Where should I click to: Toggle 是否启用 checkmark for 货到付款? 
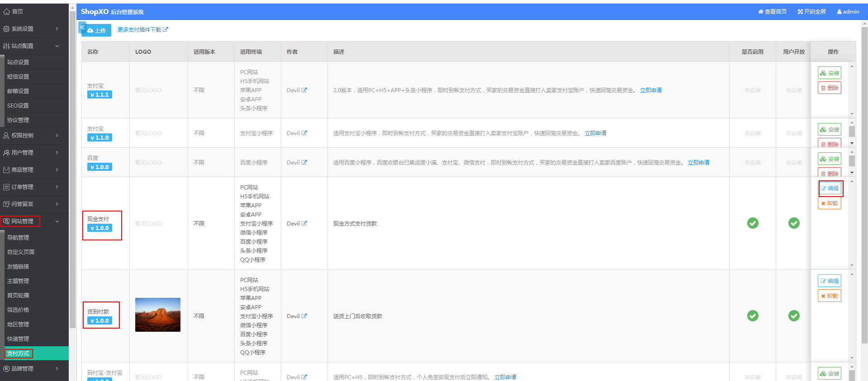click(x=753, y=316)
